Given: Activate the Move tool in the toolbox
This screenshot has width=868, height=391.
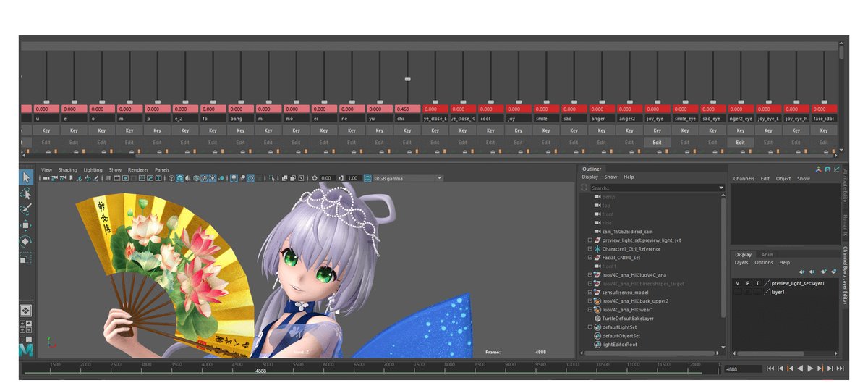Looking at the screenshot, I should coord(26,225).
